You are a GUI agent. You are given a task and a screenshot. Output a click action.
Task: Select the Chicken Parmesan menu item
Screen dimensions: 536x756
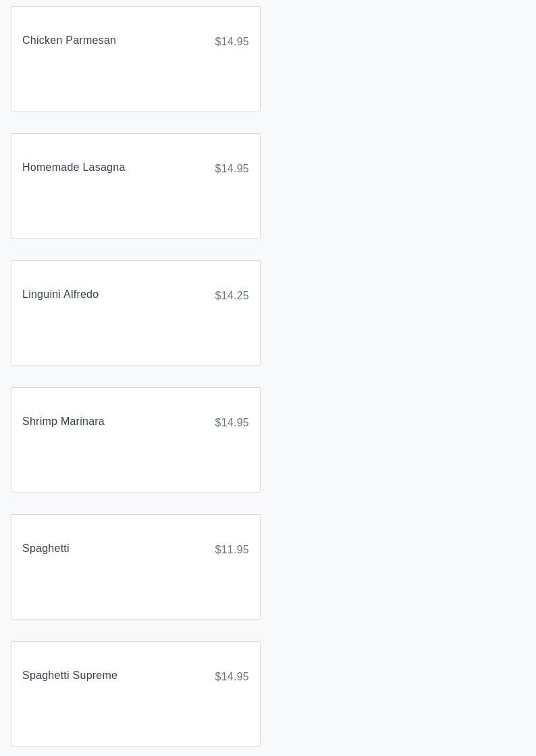coord(69,41)
